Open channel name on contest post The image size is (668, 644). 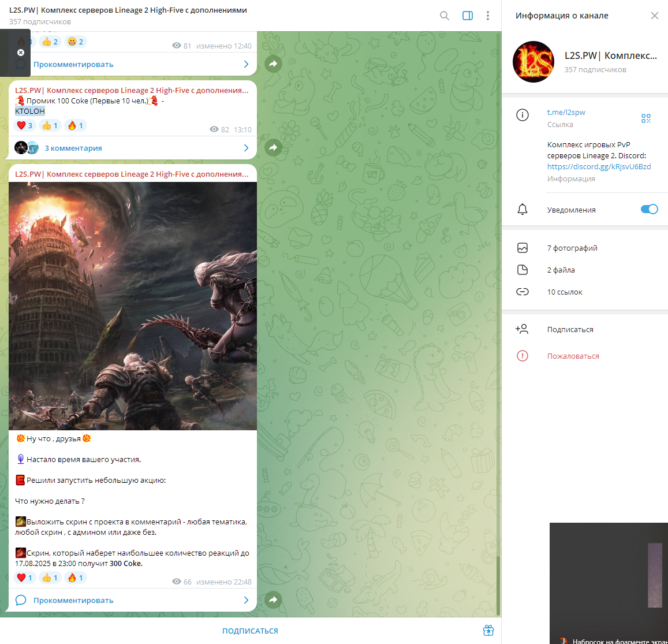(132, 174)
